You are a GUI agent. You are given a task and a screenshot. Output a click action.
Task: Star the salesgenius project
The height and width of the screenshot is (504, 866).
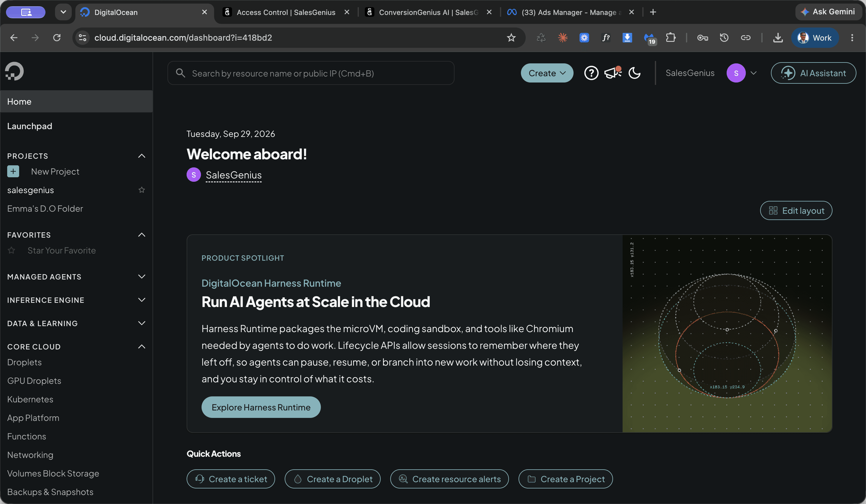(x=141, y=190)
